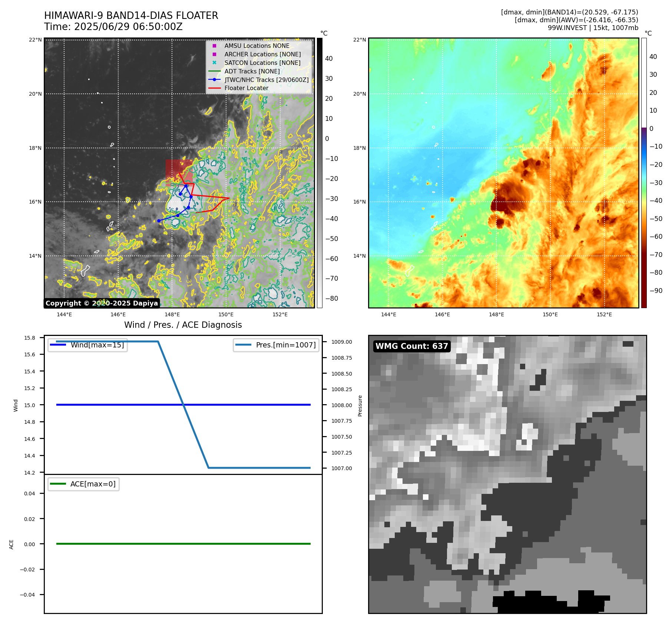Click the "−90" tick on the rainbow colorbar

point(656,291)
